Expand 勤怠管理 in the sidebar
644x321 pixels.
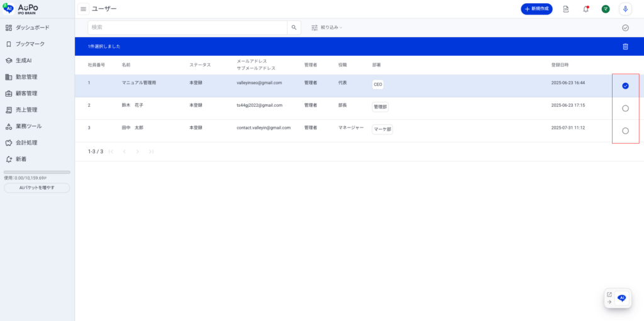[x=26, y=77]
